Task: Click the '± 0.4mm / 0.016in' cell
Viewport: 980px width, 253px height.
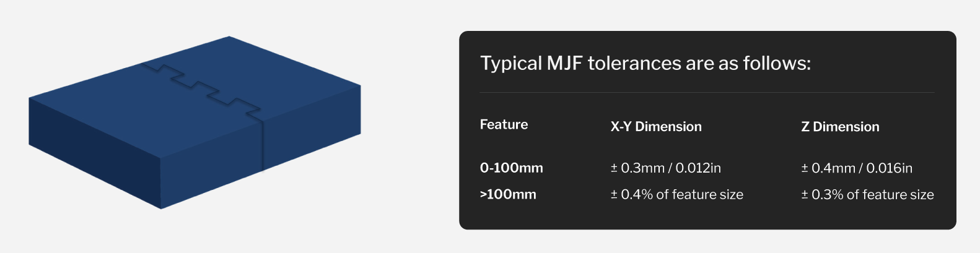Action: [857, 168]
